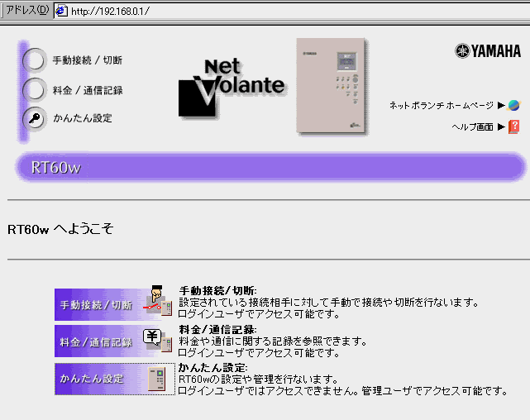Click the bold heading かんたん設定:
This screenshot has height=420, width=530.
(213, 367)
